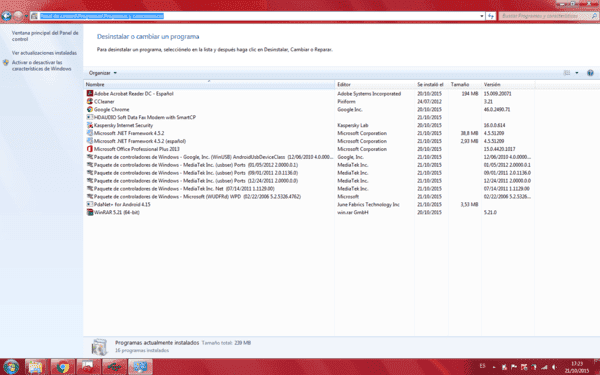Click the Google Chrome icon in list
Image resolution: width=600 pixels, height=375 pixels.
pos(90,109)
